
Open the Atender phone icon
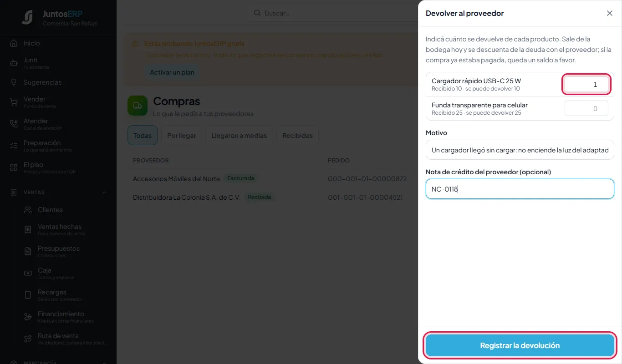(14, 124)
